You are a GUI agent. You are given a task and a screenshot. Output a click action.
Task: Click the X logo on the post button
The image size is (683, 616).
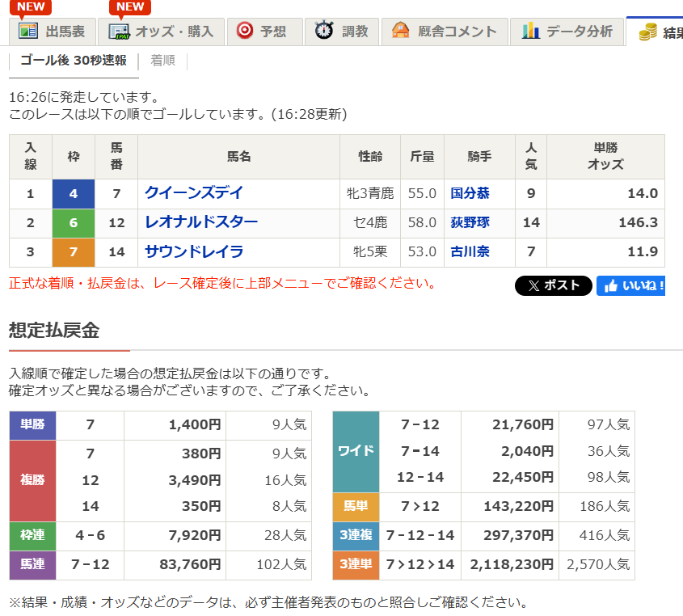pos(532,285)
